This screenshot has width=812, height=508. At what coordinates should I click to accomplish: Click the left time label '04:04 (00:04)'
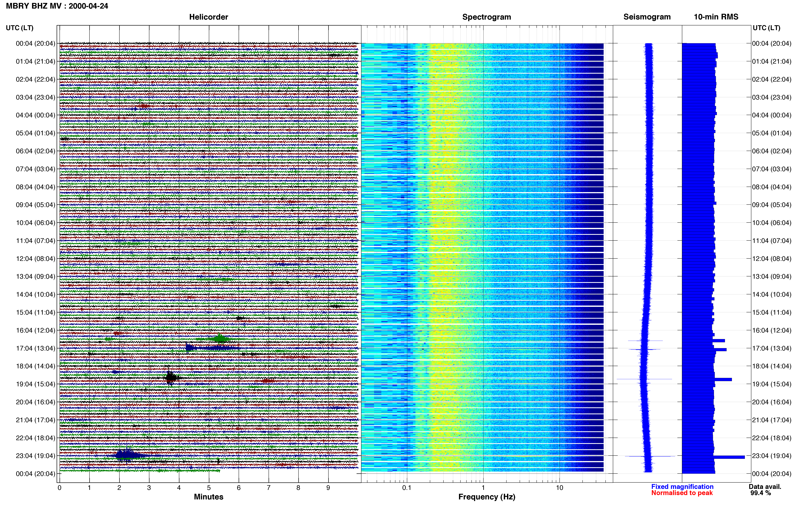pos(35,115)
